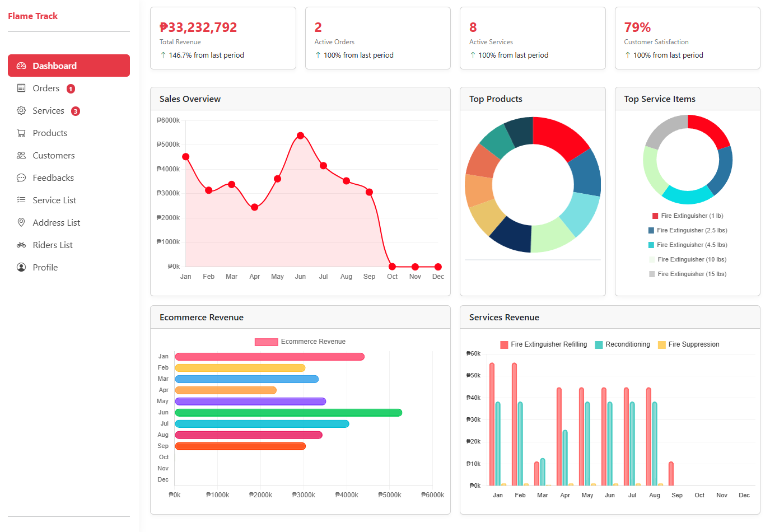
Task: Toggle Fire Extinguisher (4.5 lbs) legend entry
Action: tap(687, 245)
